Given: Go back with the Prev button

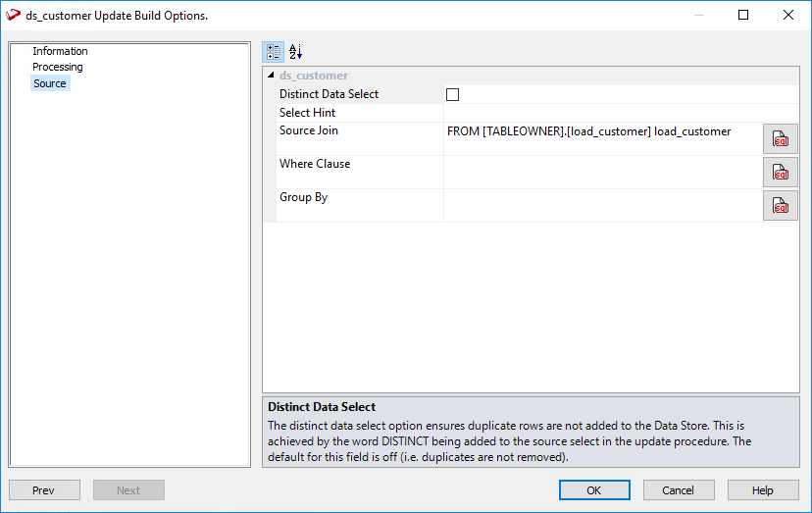Looking at the screenshot, I should click(44, 490).
